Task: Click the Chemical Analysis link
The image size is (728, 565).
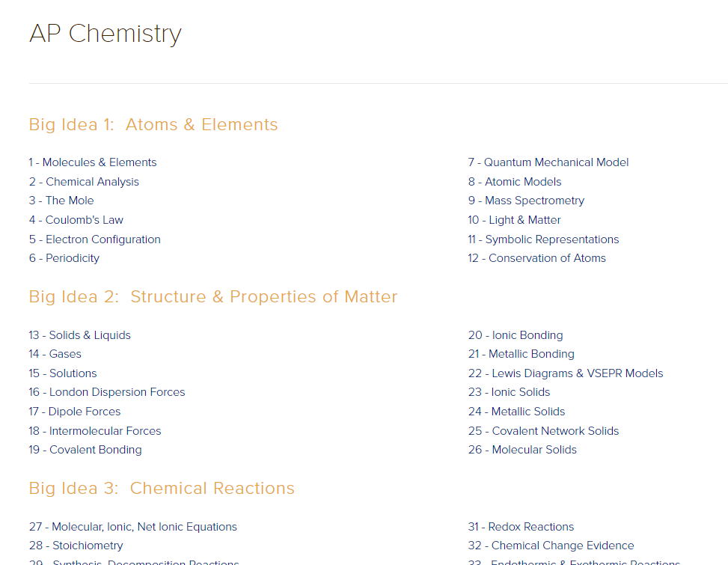Action: click(84, 182)
